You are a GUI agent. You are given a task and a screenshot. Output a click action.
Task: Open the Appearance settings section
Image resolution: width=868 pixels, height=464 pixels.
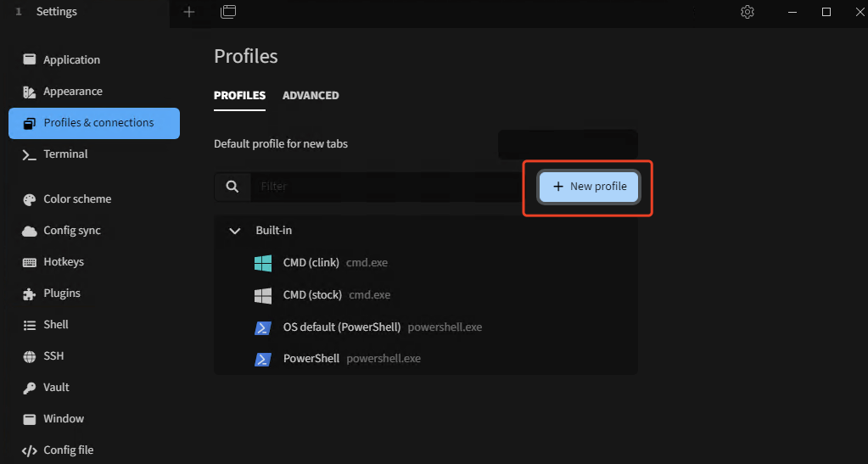[x=94, y=92]
